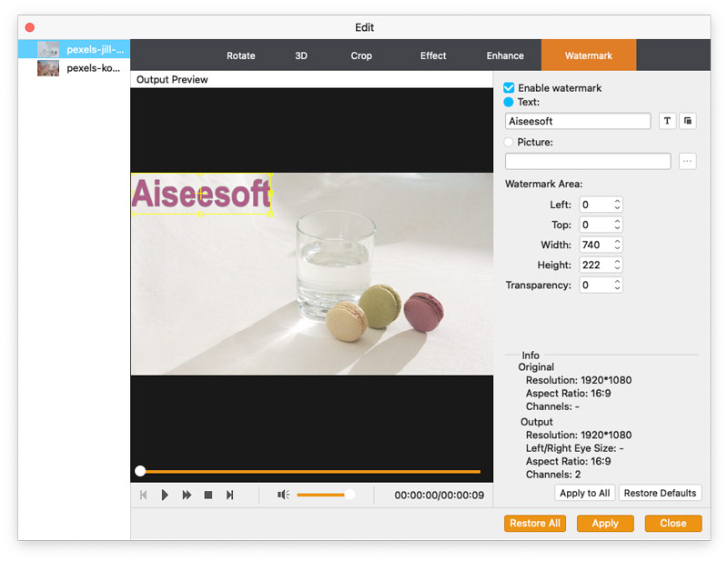The image size is (728, 561).
Task: Adjust the Left value stepper
Action: coord(617,205)
